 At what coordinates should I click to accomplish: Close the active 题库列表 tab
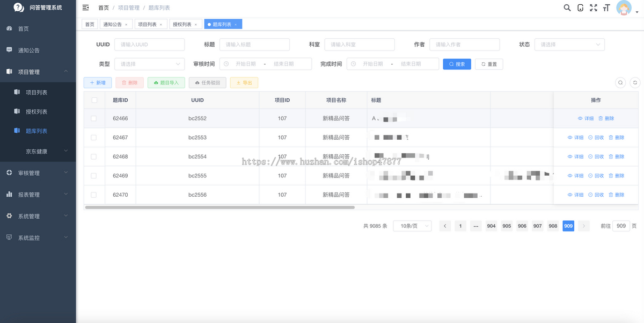pyautogui.click(x=236, y=25)
